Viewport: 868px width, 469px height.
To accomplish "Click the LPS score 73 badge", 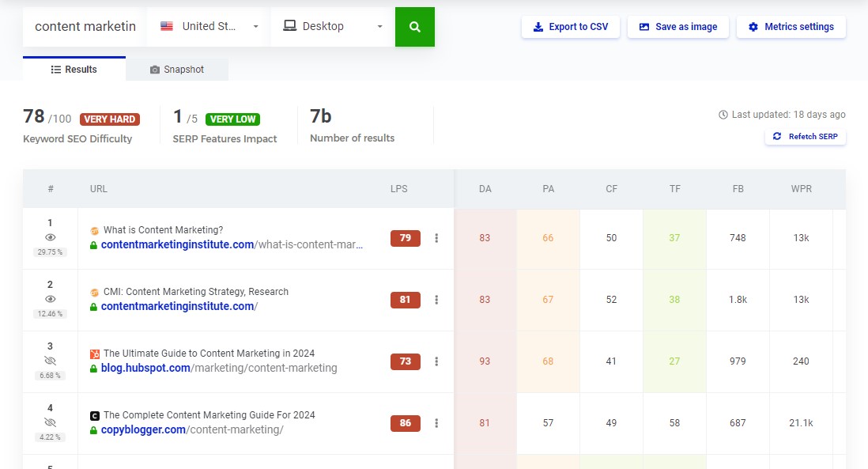I will pos(406,361).
